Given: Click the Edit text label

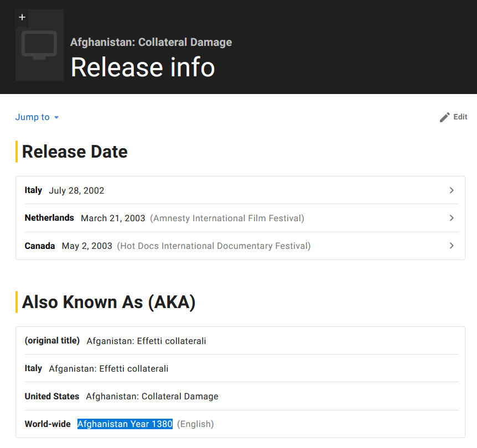Looking at the screenshot, I should 460,117.
